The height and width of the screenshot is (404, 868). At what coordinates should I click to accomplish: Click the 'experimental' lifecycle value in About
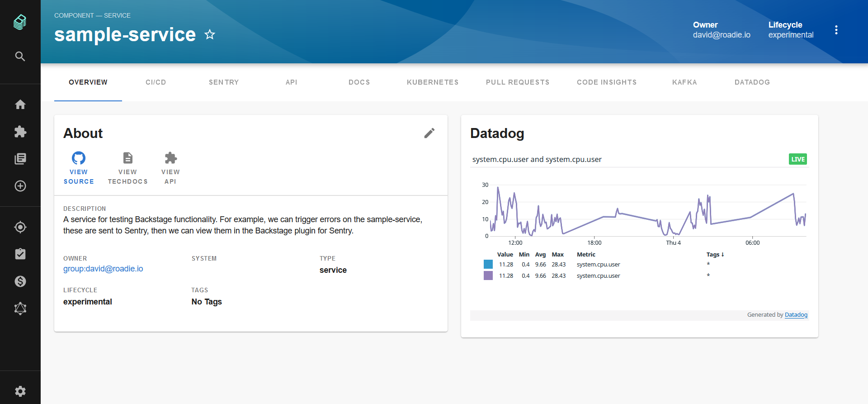88,302
